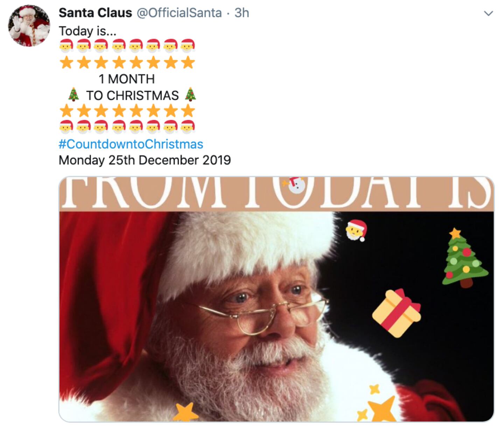This screenshot has width=504, height=433.
Task: Click the Christmas tree sticker in photo
Action: tap(464, 257)
